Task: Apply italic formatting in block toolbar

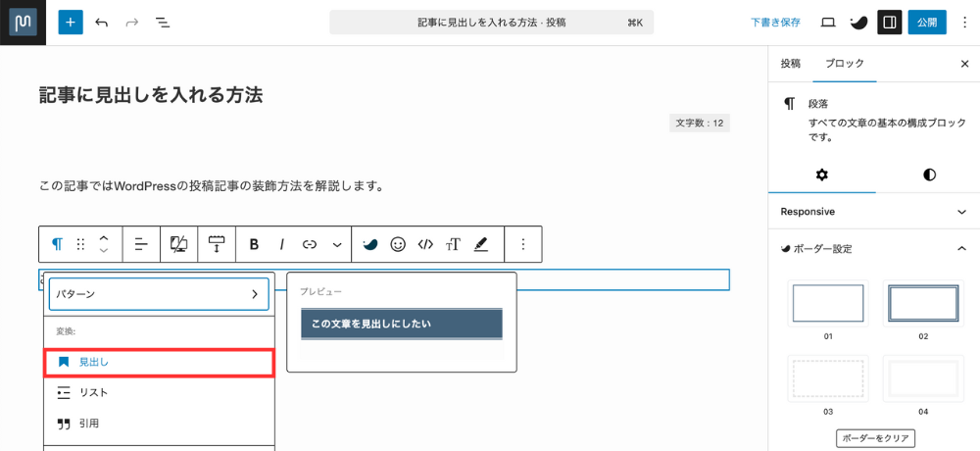Action: point(282,244)
